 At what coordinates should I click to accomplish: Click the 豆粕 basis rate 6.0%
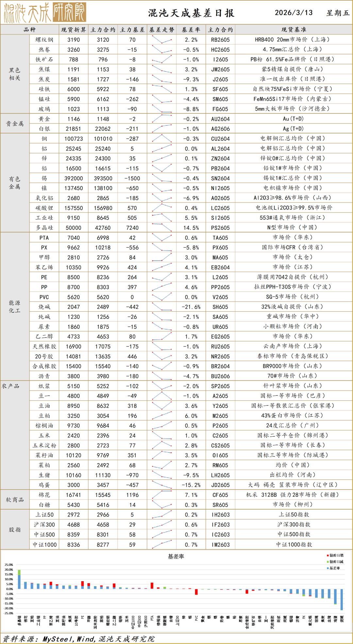(x=191, y=416)
